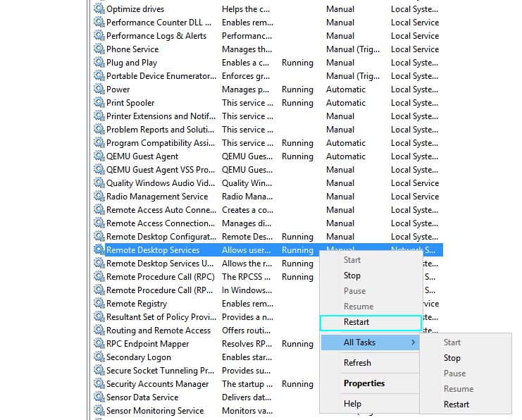Expand the All Tasks submenu arrow
Image resolution: width=522 pixels, height=420 pixels.
[x=414, y=342]
